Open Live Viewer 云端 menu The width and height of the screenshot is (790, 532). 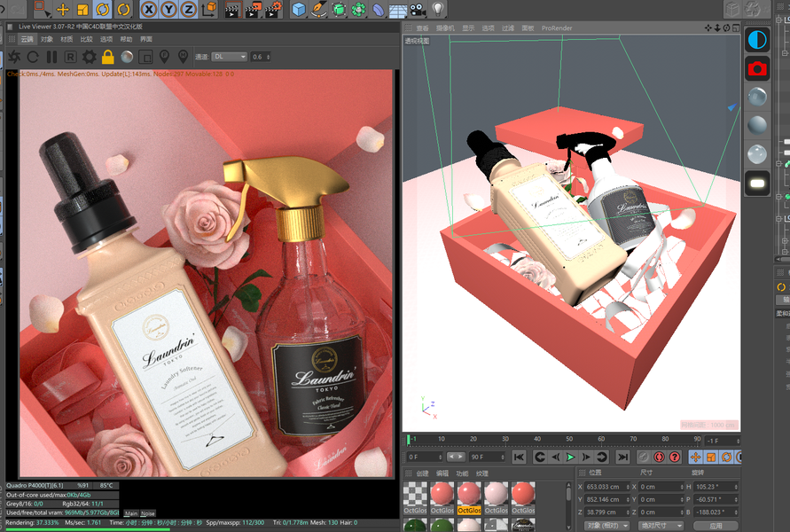pyautogui.click(x=27, y=39)
